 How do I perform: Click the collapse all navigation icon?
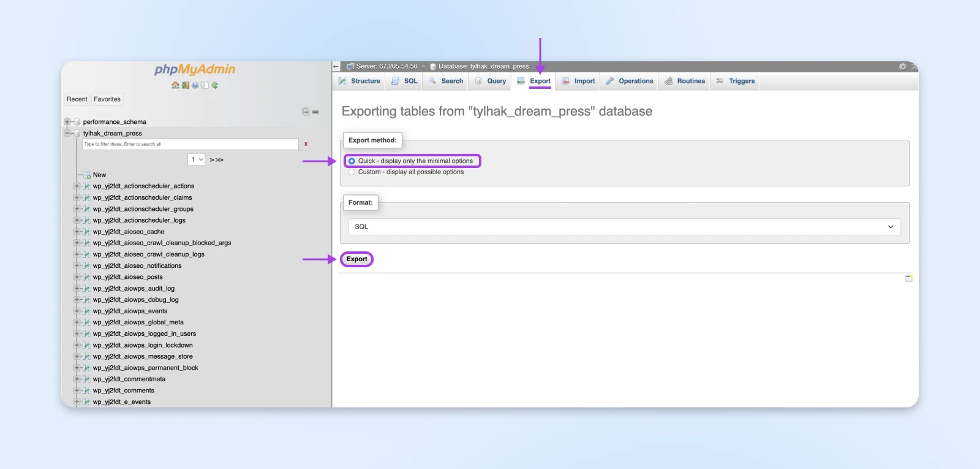[306, 112]
